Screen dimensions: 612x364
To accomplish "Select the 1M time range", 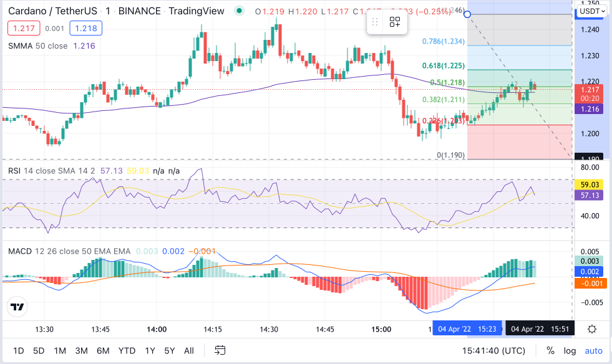I will 60,350.
